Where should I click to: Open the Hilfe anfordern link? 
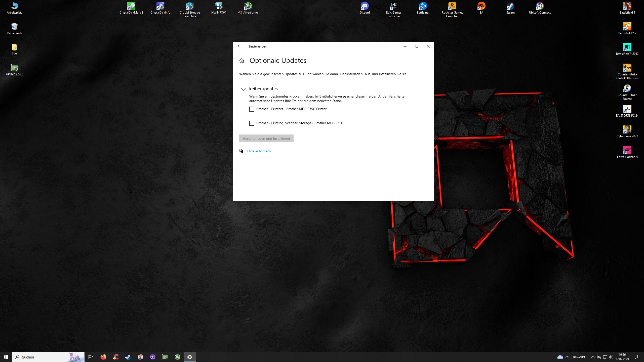pos(259,151)
